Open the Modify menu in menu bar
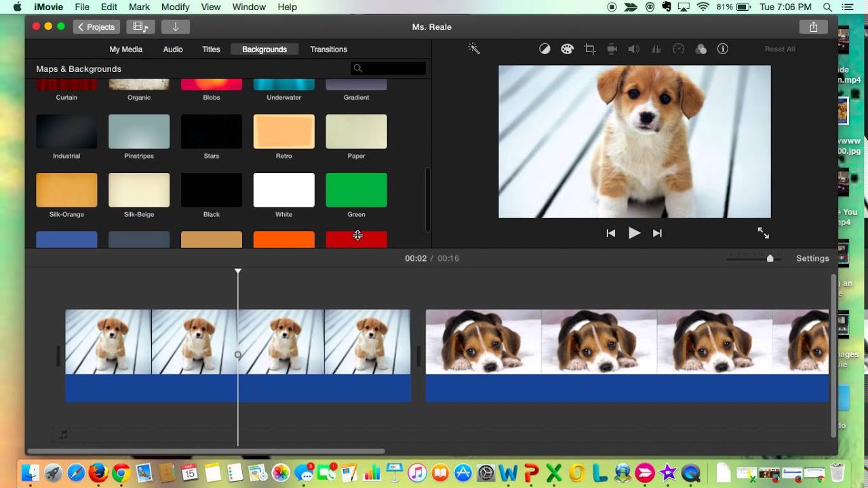This screenshot has width=868, height=488. [176, 7]
